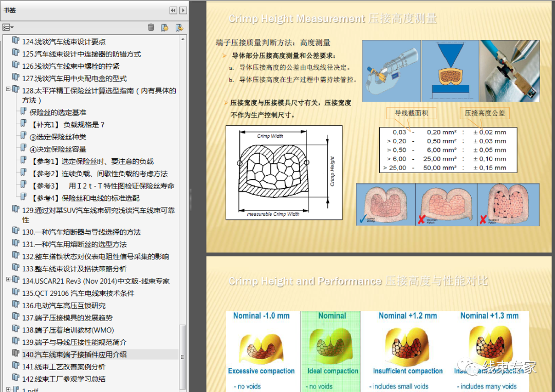Expand bookmark 134.USCAR21 Rev3
This screenshot has height=392, width=555.
pyautogui.click(x=8, y=279)
